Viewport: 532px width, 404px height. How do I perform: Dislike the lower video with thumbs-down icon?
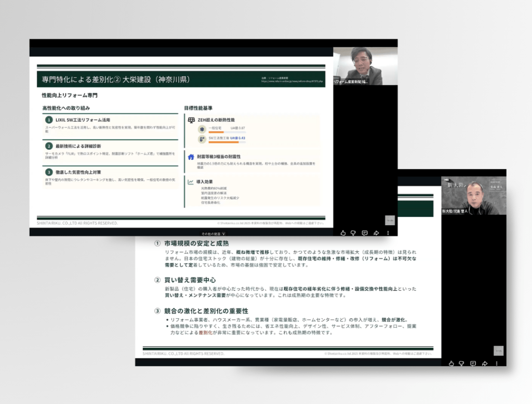tap(462, 363)
